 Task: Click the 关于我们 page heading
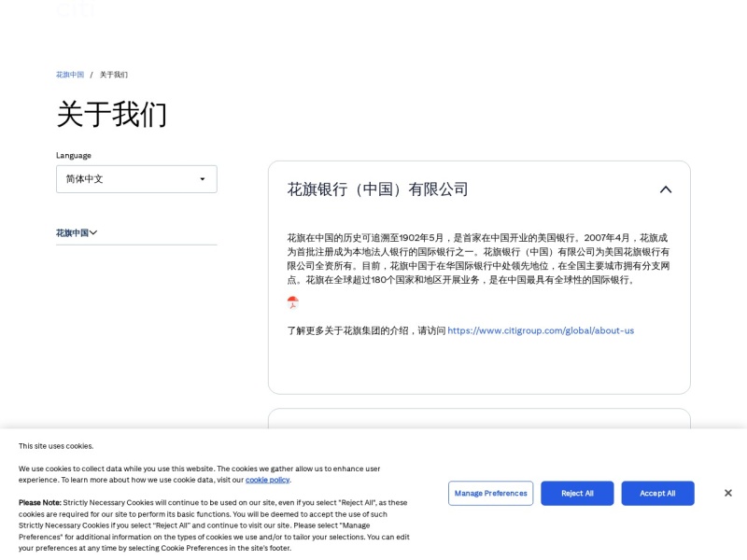pyautogui.click(x=111, y=114)
